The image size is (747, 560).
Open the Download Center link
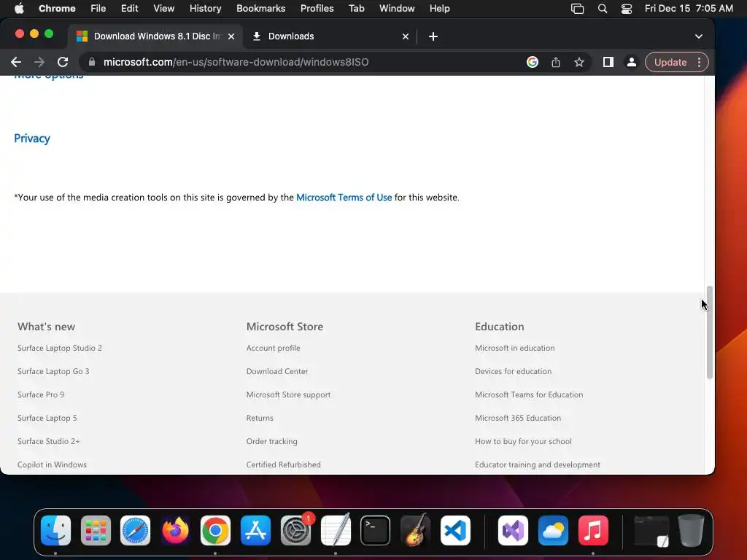tap(276, 371)
